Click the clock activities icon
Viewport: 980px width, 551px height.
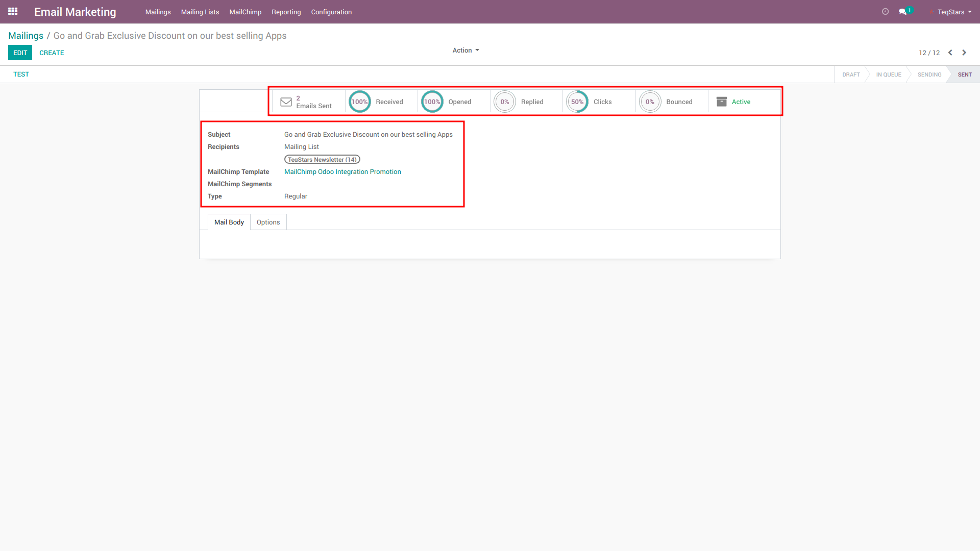[x=885, y=12]
